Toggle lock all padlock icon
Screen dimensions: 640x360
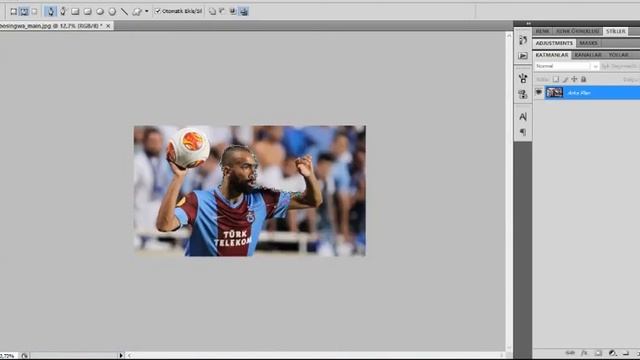click(583, 79)
